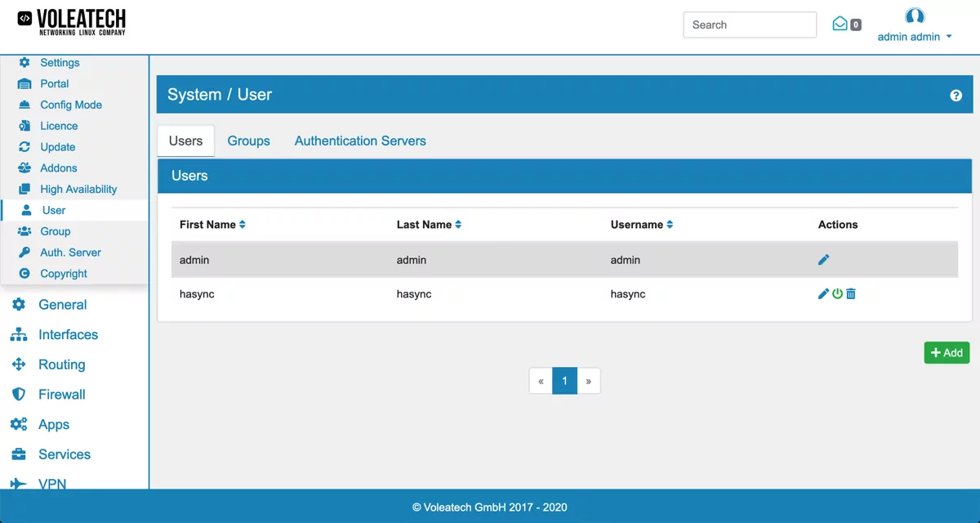Switch to the Groups tab
The image size is (980, 523).
point(248,141)
